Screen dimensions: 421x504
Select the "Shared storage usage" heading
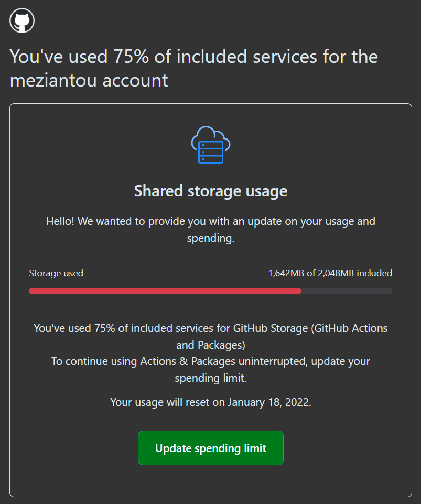[211, 190]
